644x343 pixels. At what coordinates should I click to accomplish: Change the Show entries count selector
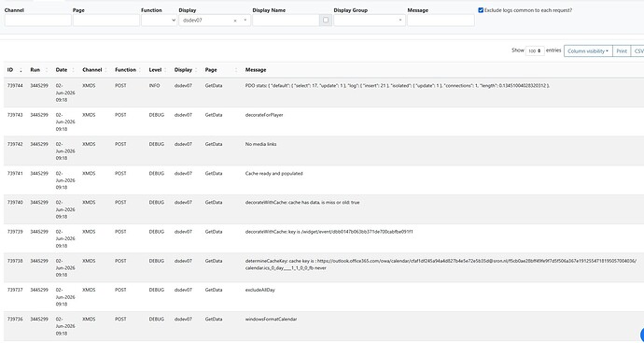[535, 51]
